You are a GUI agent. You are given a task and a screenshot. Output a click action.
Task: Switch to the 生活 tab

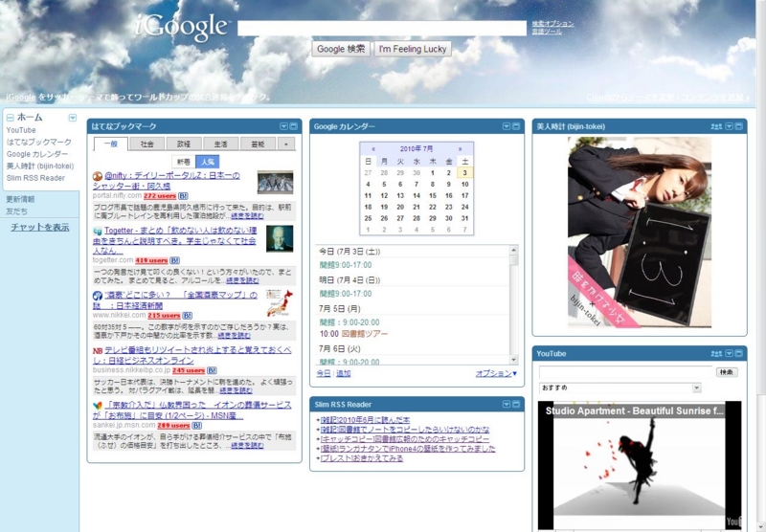221,144
